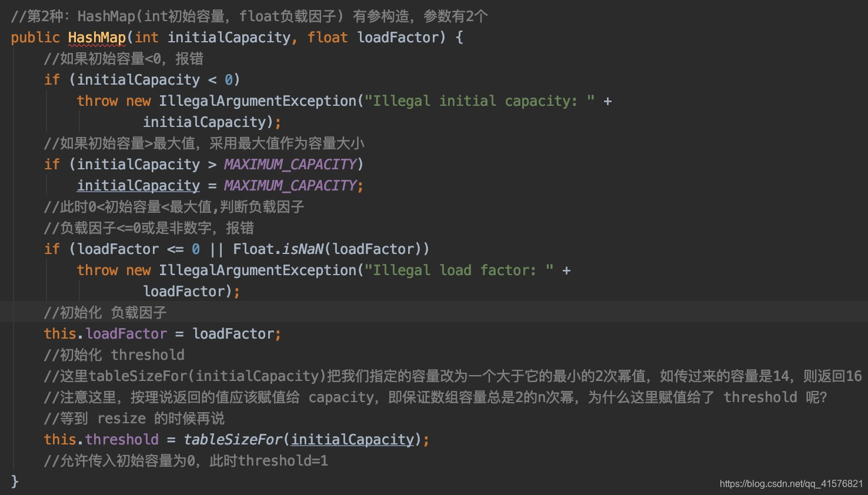Click MAXIMUM_CAPACITY in the assignment line
The image size is (868, 495).
(x=291, y=186)
